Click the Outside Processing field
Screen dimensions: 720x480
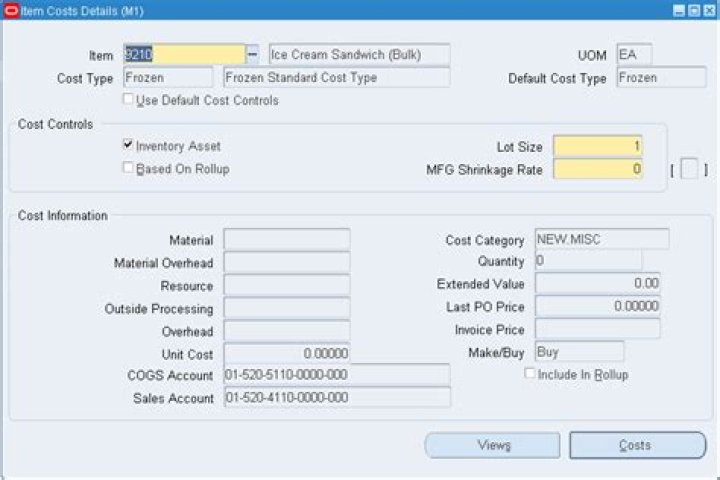tap(287, 308)
